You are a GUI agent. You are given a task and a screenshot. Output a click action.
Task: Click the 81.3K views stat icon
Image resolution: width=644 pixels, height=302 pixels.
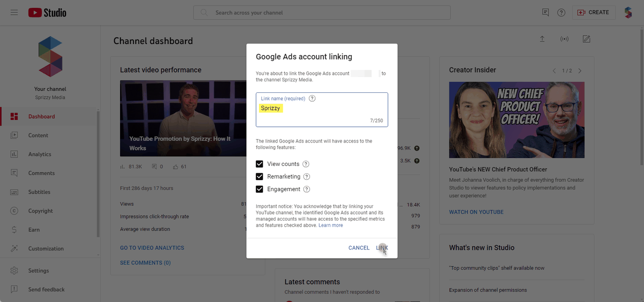pyautogui.click(x=123, y=166)
